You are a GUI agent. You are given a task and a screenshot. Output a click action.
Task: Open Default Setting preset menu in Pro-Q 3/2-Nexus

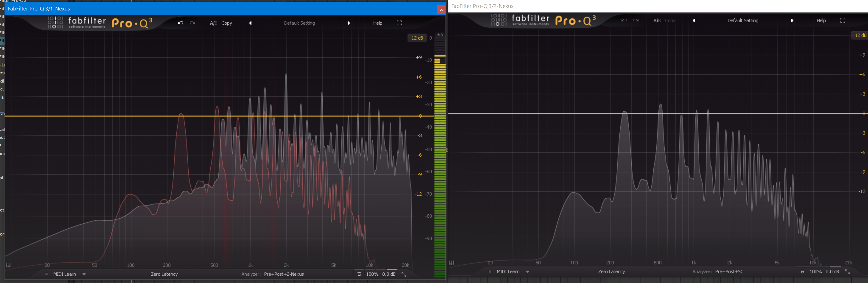pyautogui.click(x=743, y=21)
